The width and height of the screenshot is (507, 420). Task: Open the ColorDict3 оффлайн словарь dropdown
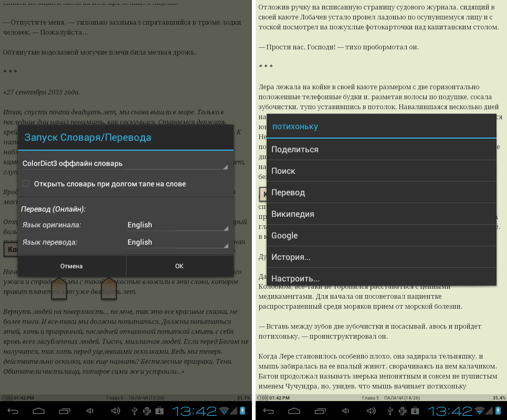coord(125,164)
